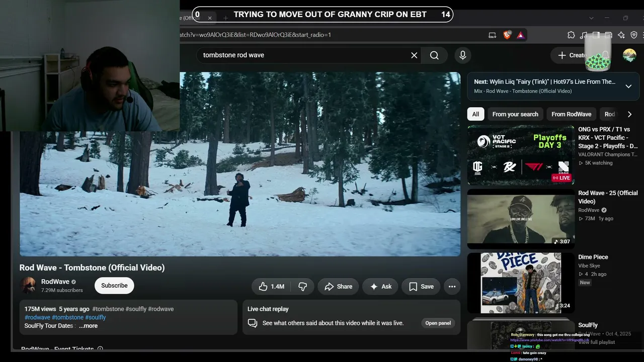Viewport: 644px width, 362px height.
Task: Open the more actions three-dot menu
Action: (452, 287)
